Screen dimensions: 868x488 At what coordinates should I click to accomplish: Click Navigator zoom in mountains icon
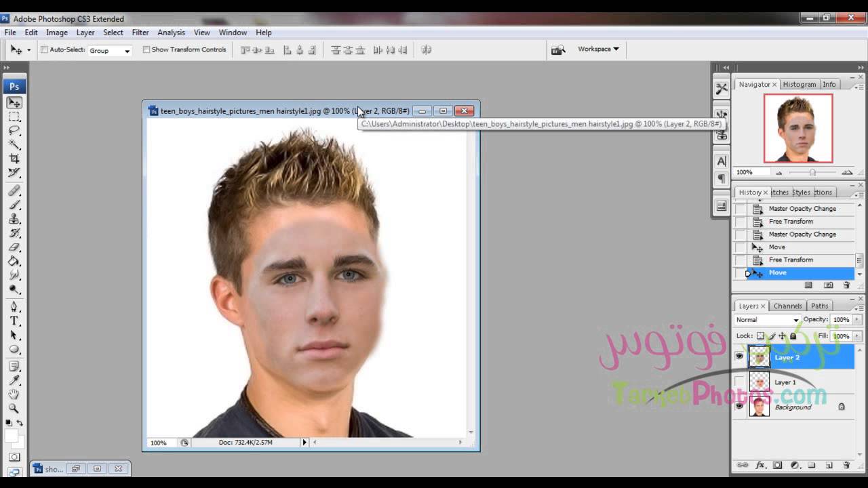[x=847, y=172]
